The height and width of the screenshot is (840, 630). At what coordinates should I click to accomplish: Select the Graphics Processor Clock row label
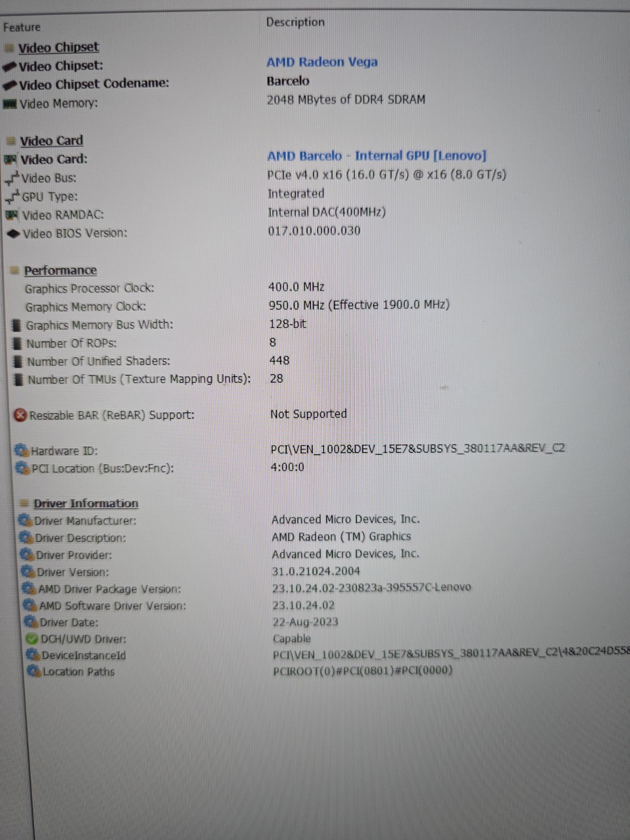point(90,288)
